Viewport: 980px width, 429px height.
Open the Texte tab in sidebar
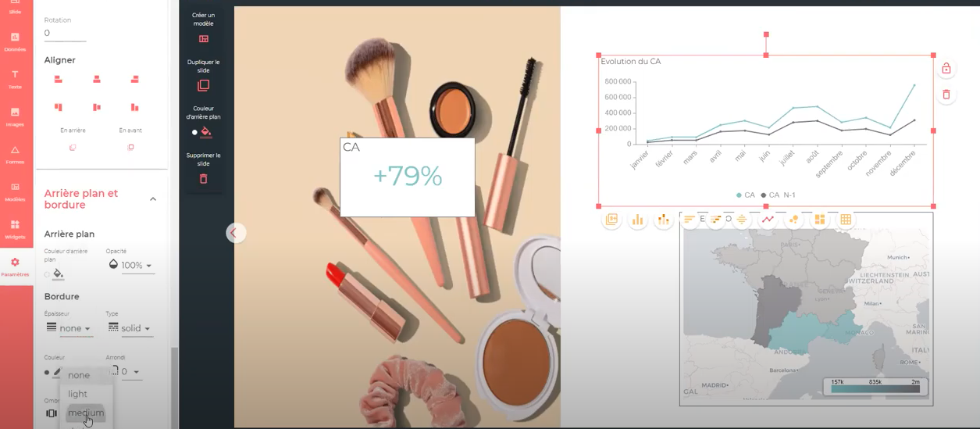tap(15, 78)
